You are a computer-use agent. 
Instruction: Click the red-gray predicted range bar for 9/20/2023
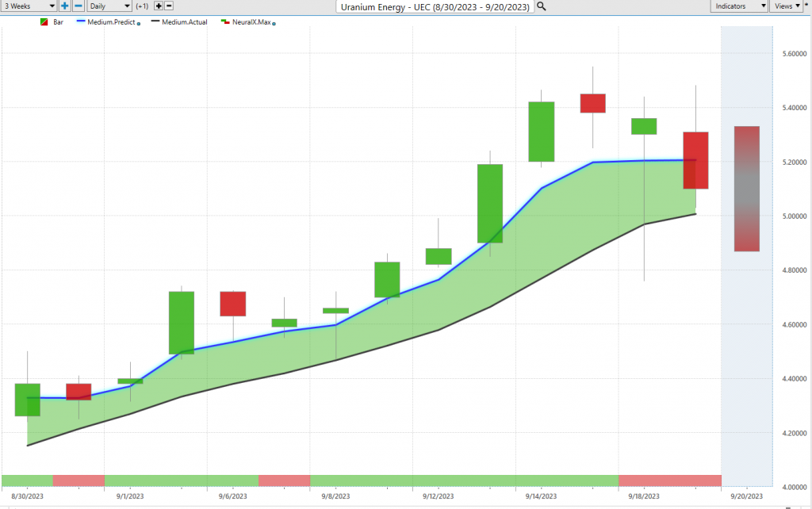point(747,189)
